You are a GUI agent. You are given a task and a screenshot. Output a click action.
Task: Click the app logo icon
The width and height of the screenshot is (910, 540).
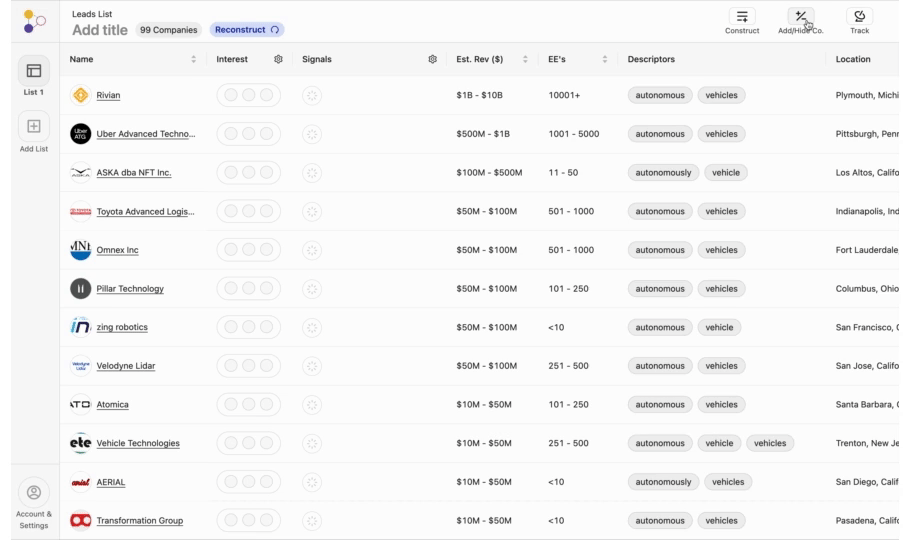tap(34, 21)
